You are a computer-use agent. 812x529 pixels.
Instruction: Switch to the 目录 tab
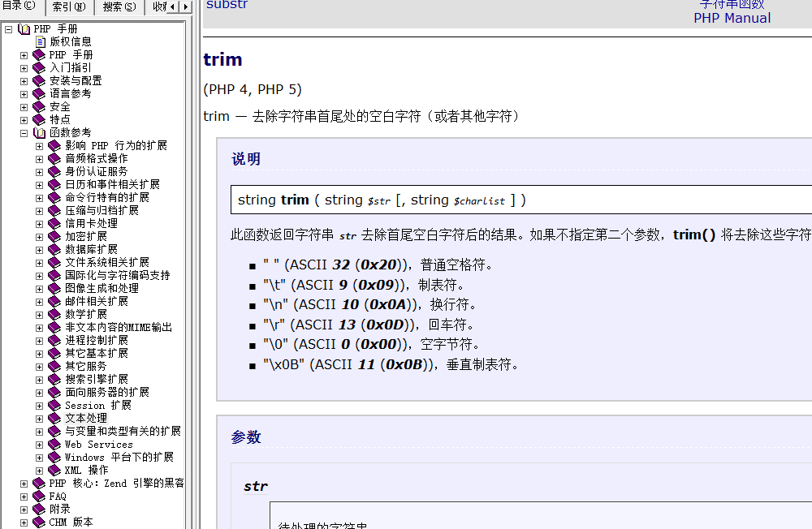(21, 6)
